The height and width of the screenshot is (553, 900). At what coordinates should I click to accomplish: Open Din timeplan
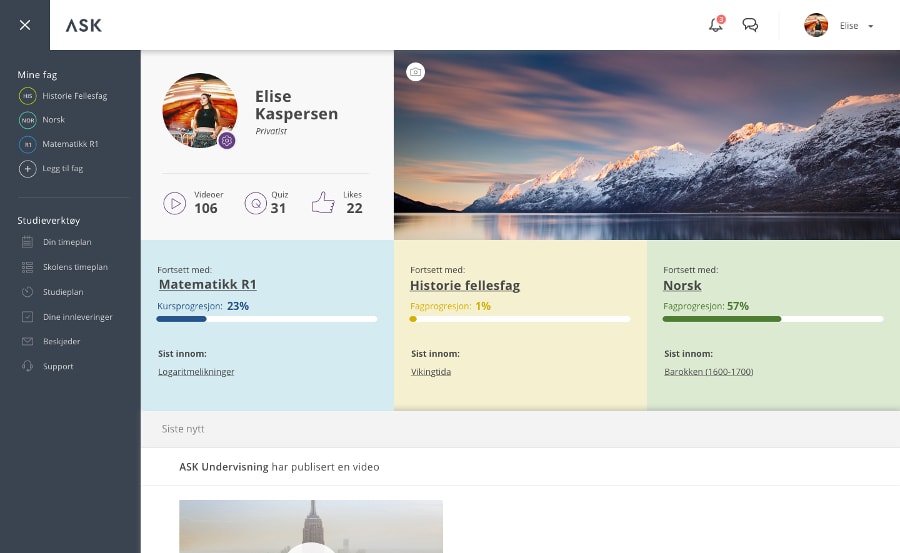click(x=67, y=242)
